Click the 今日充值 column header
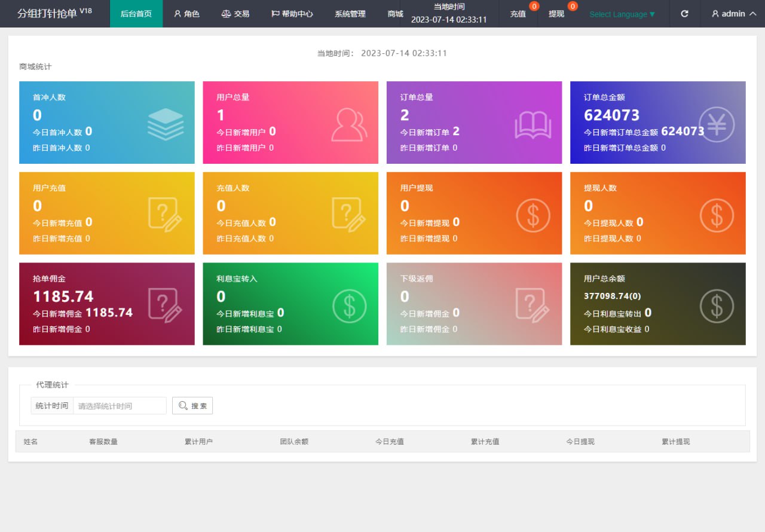This screenshot has width=765, height=532. coord(390,442)
